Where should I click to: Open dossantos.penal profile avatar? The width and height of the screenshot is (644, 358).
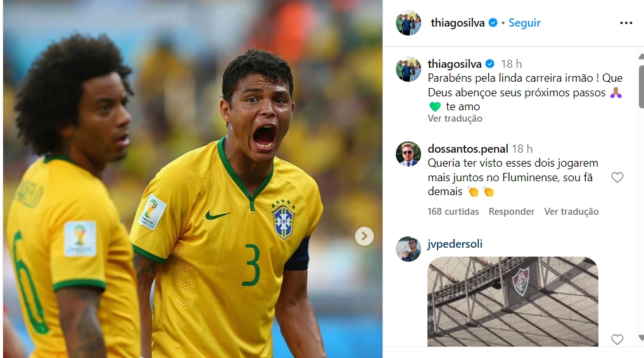click(408, 154)
